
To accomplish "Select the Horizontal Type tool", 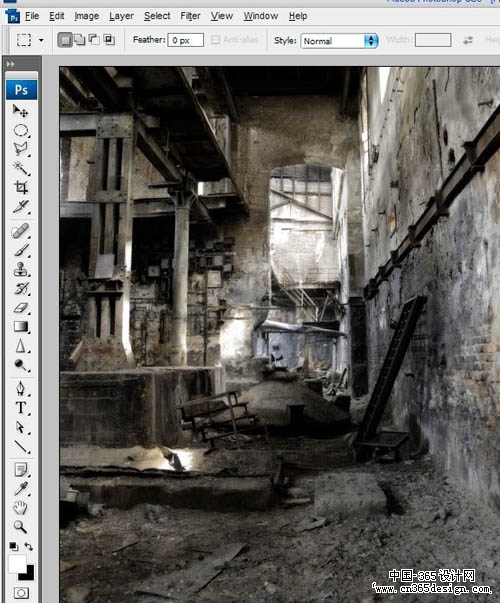I will tap(20, 408).
